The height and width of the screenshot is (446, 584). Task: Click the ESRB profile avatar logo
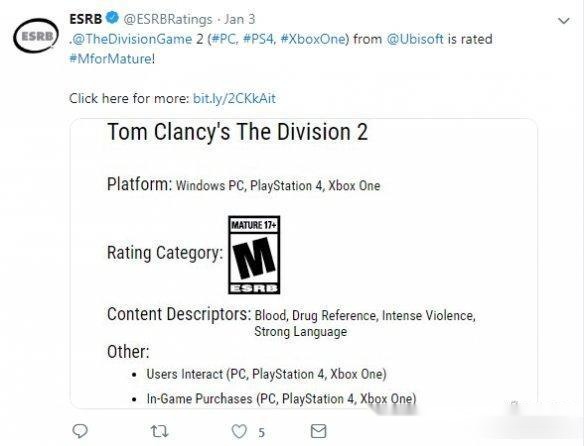(x=36, y=36)
